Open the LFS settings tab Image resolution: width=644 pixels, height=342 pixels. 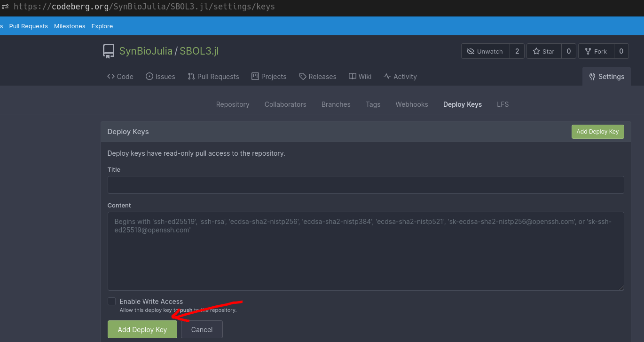[x=503, y=104]
